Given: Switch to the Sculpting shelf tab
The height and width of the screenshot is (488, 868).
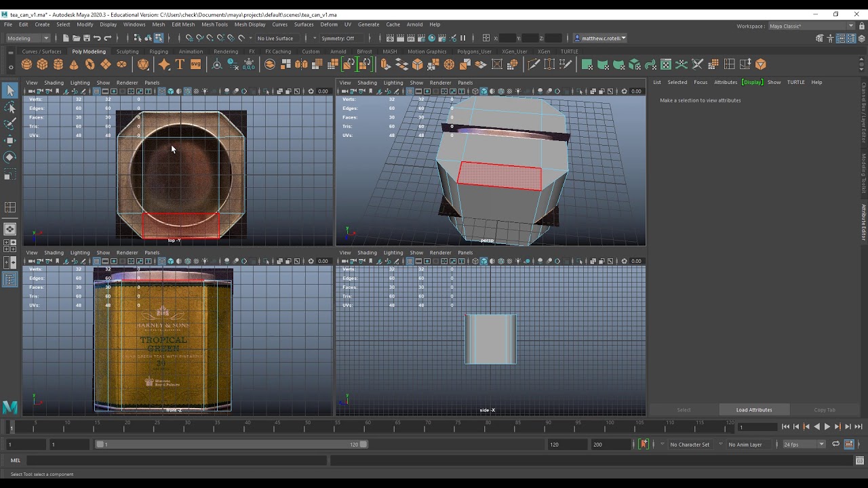Looking at the screenshot, I should pos(127,52).
